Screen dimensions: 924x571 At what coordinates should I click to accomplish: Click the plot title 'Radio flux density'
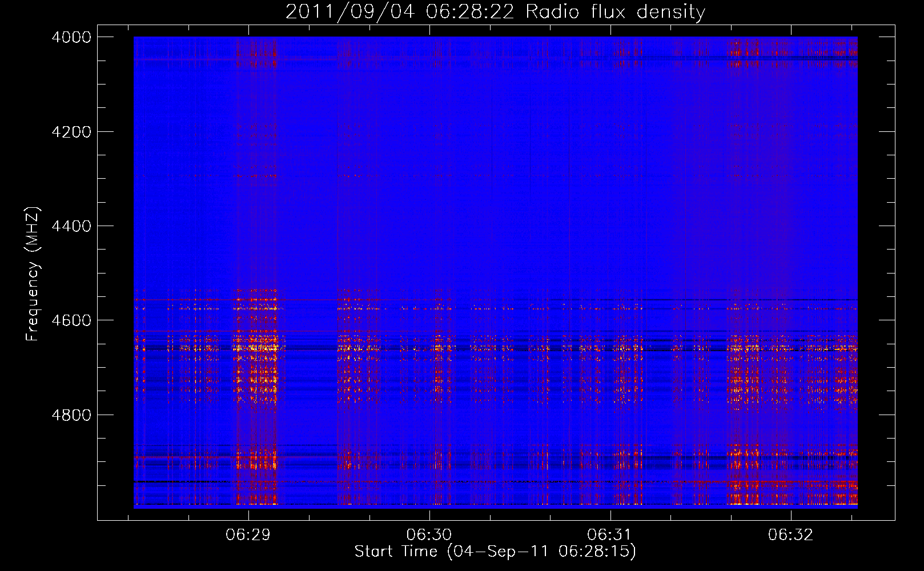[616, 12]
